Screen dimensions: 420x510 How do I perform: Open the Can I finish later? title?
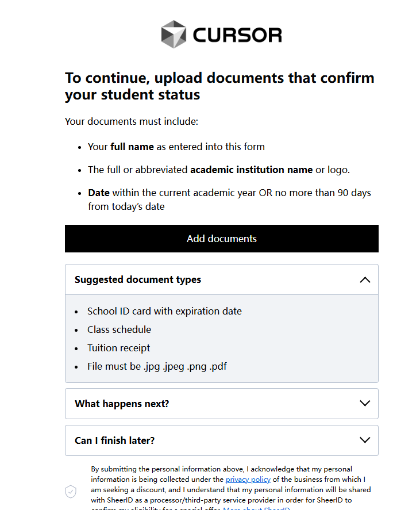pos(115,440)
